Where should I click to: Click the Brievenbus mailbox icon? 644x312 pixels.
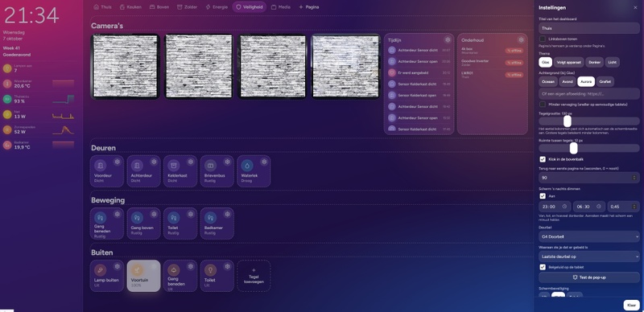point(210,166)
